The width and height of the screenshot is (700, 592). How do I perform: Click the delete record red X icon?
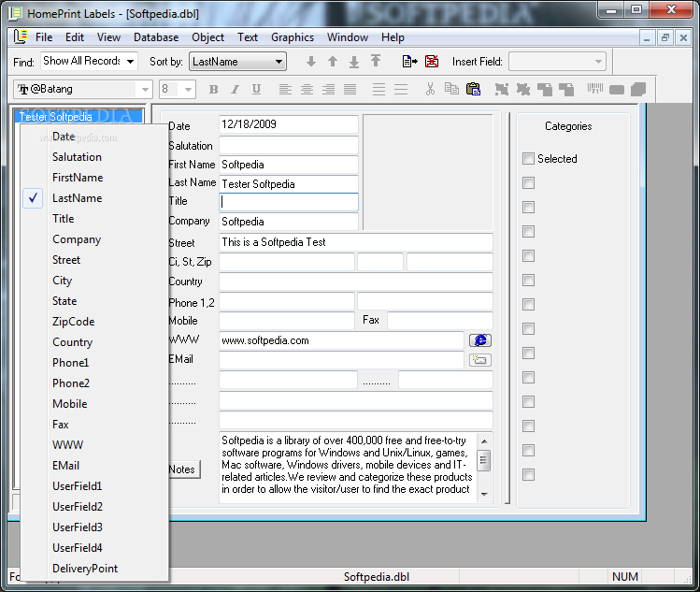[x=431, y=61]
